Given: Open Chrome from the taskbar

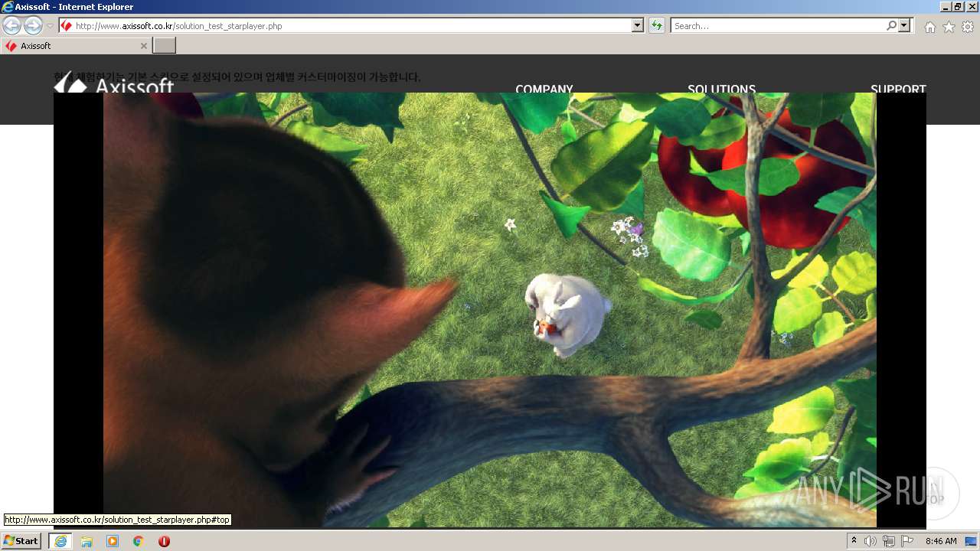Looking at the screenshot, I should click(139, 541).
